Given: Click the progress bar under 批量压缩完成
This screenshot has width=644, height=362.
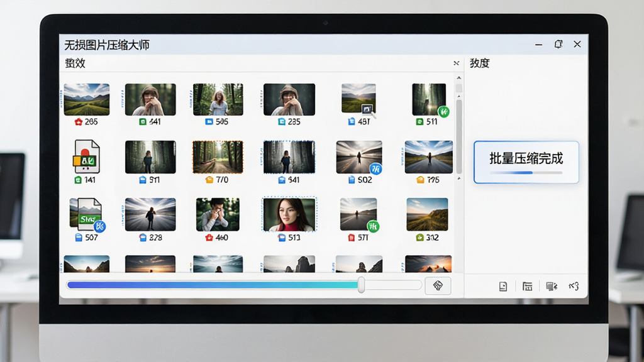Looking at the screenshot, I should 526,173.
